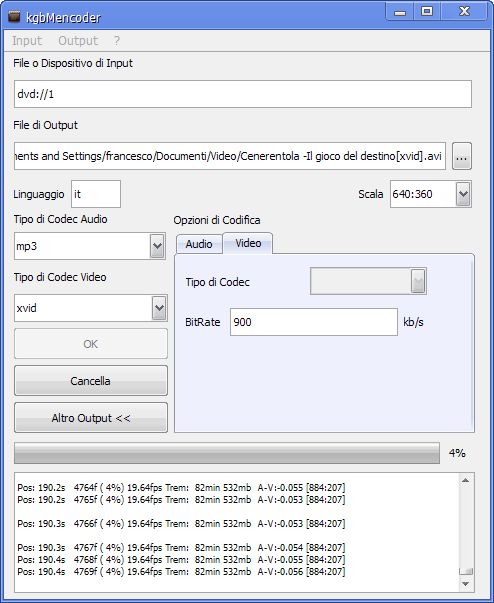The height and width of the screenshot is (603, 494).
Task: Collapse with Altro Output << button
Action: 91,418
